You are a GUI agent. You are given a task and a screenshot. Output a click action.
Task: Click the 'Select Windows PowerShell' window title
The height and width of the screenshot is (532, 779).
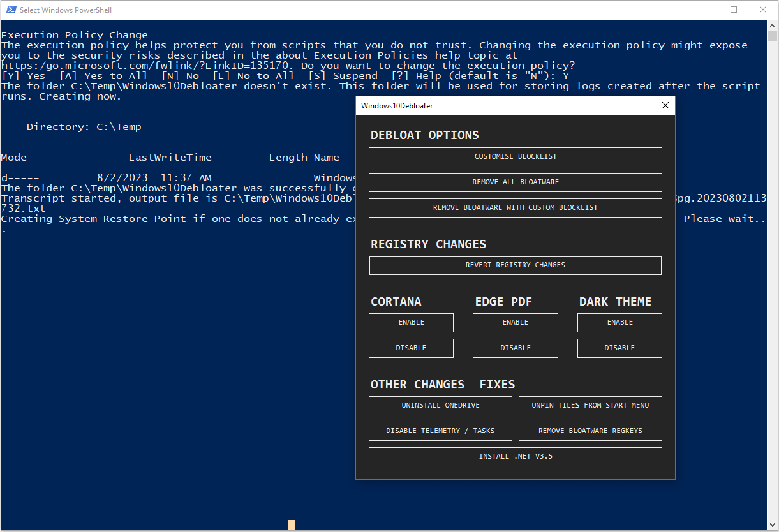click(66, 10)
